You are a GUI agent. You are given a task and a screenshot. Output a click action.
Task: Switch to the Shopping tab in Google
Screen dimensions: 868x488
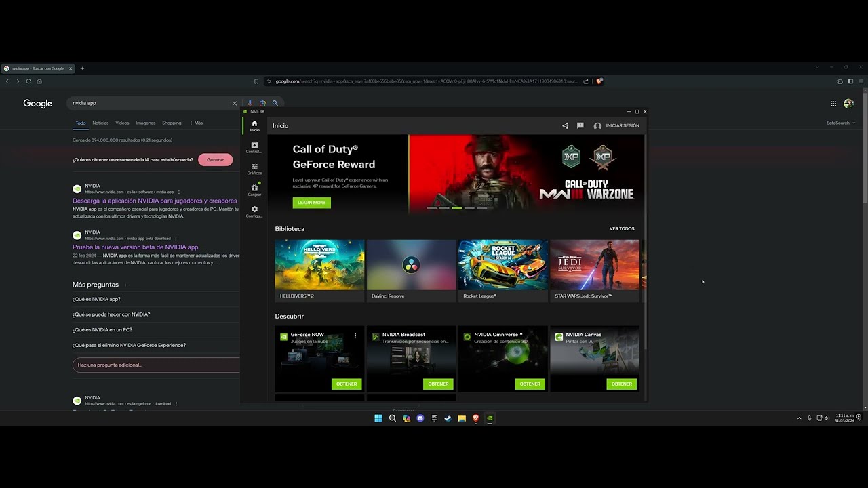(x=172, y=123)
